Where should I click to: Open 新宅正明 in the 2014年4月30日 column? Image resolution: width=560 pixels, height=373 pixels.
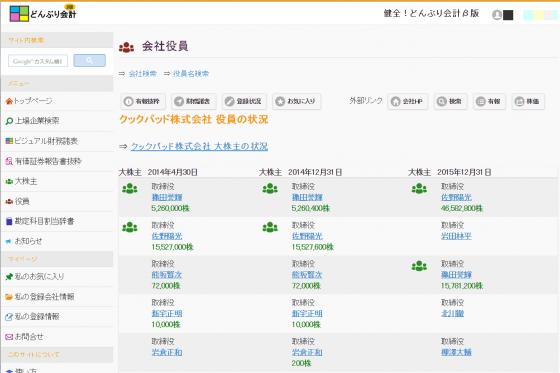167,313
